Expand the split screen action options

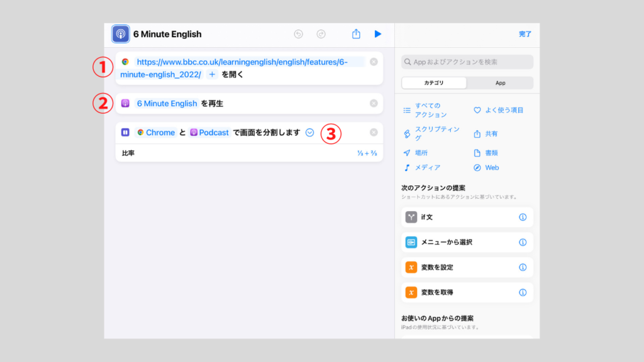coord(309,133)
